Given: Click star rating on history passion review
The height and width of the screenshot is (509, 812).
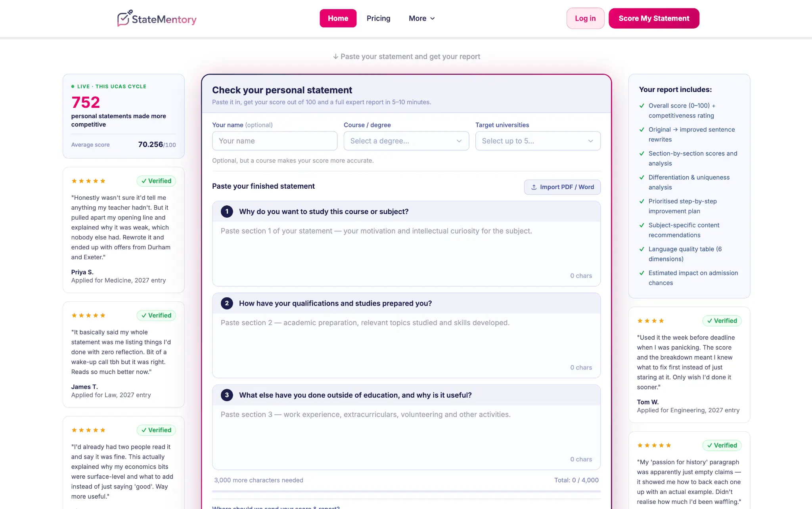Looking at the screenshot, I should (x=654, y=445).
